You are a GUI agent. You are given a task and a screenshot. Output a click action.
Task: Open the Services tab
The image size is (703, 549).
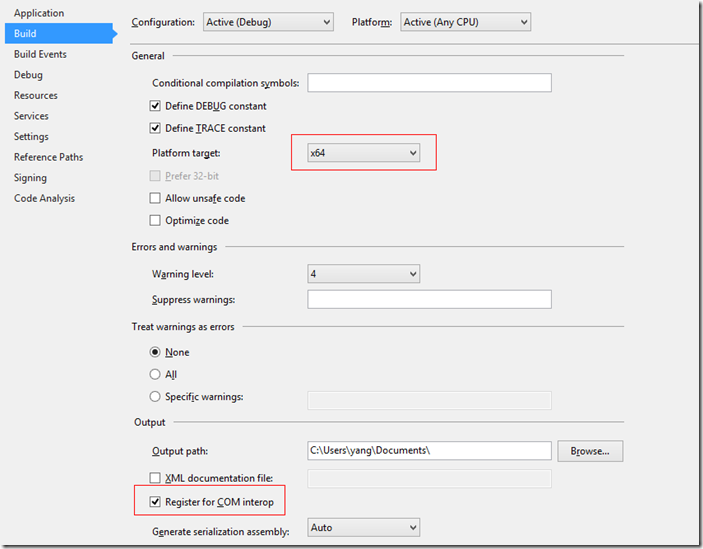click(31, 116)
